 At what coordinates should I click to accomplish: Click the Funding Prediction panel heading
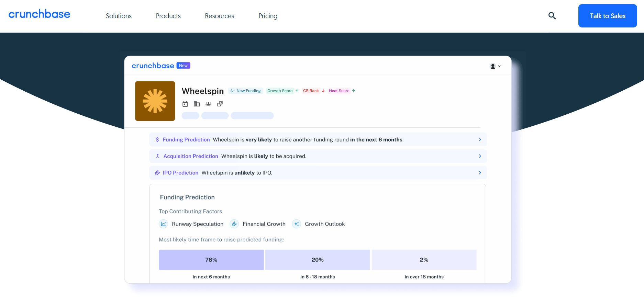pyautogui.click(x=187, y=197)
